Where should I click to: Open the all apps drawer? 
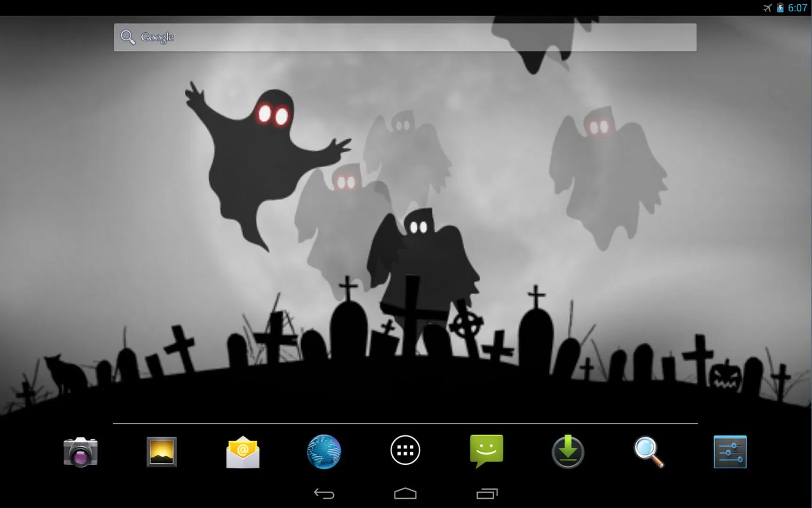[x=405, y=450]
